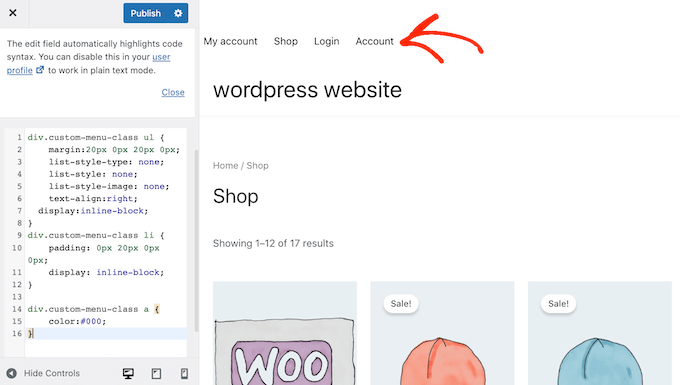
Task: Switch to tablet preview mode icon
Action: pyautogui.click(x=156, y=373)
